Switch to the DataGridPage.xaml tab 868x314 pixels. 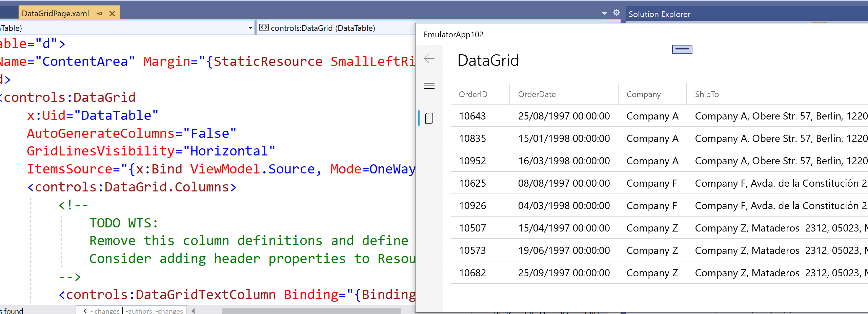(55, 14)
